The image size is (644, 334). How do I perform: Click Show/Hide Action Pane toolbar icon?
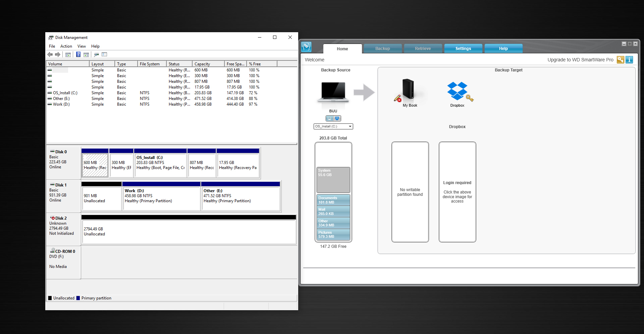click(86, 54)
